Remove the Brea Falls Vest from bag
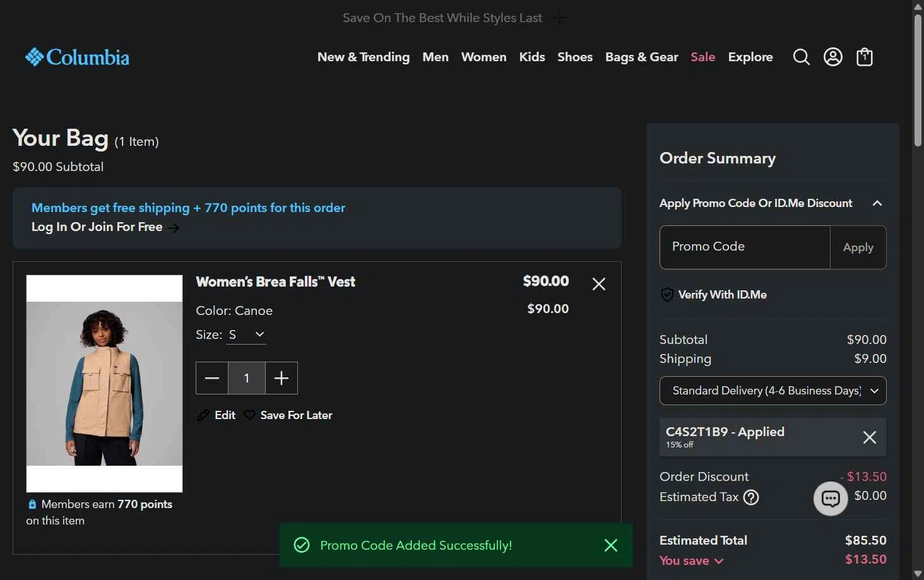Screen dimensions: 924x580 [599, 284]
